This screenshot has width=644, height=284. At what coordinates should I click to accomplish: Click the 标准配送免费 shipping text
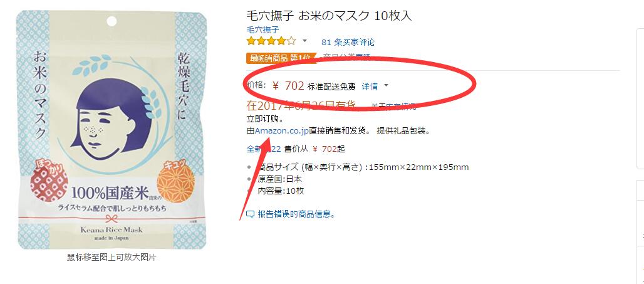pos(331,87)
